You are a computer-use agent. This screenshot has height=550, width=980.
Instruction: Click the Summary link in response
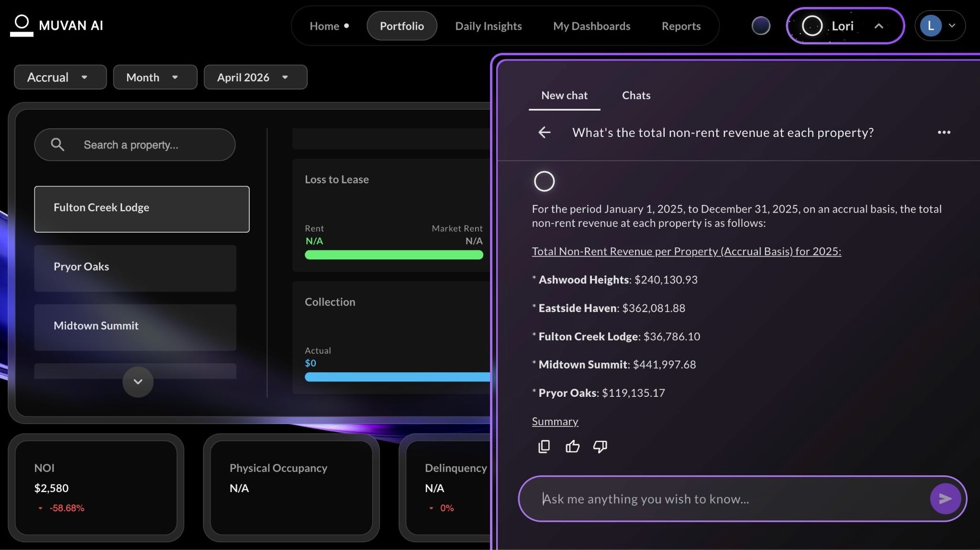tap(555, 421)
